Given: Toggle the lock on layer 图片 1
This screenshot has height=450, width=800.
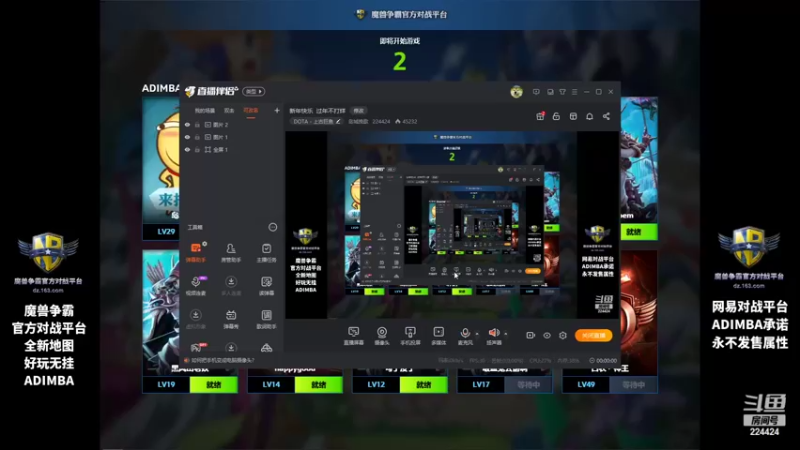Looking at the screenshot, I should tap(197, 137).
